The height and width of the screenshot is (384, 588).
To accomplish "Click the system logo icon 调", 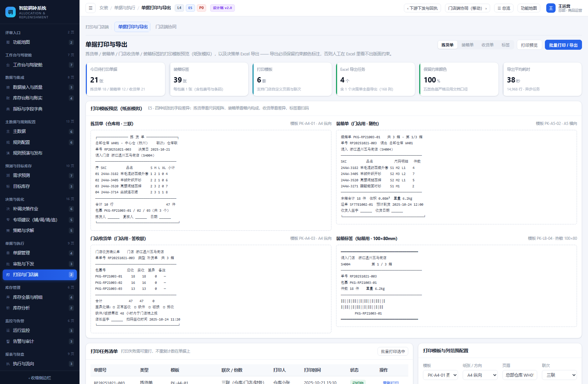I will (x=10, y=12).
